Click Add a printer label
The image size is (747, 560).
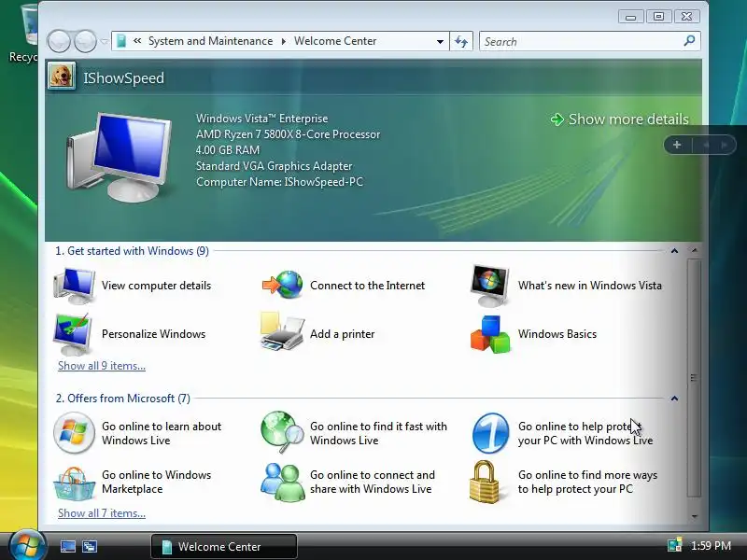click(x=342, y=334)
